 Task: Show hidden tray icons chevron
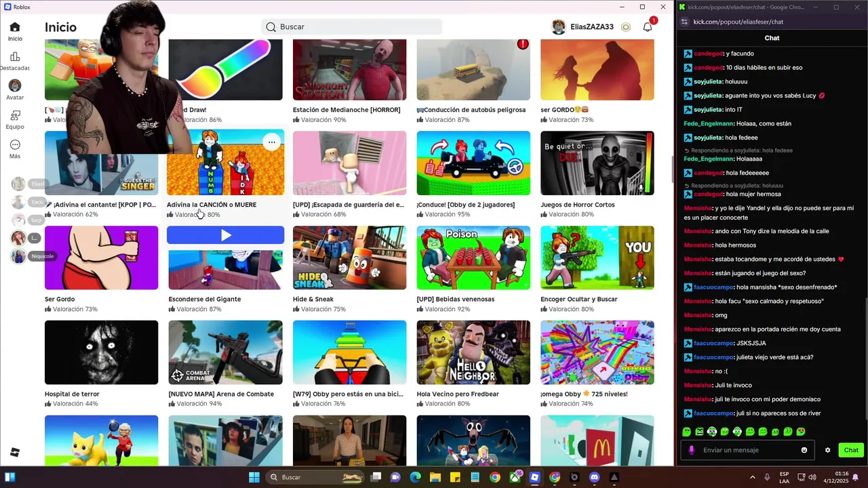(752, 477)
